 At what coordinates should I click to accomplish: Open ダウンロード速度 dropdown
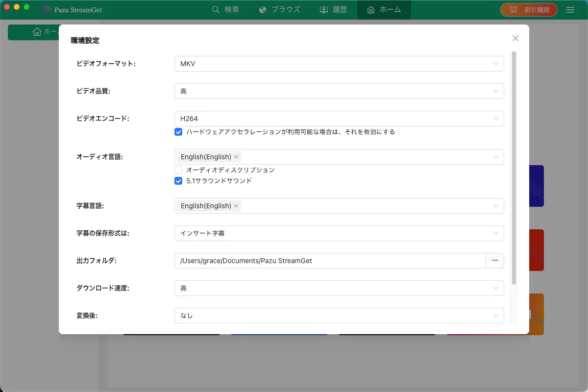339,288
